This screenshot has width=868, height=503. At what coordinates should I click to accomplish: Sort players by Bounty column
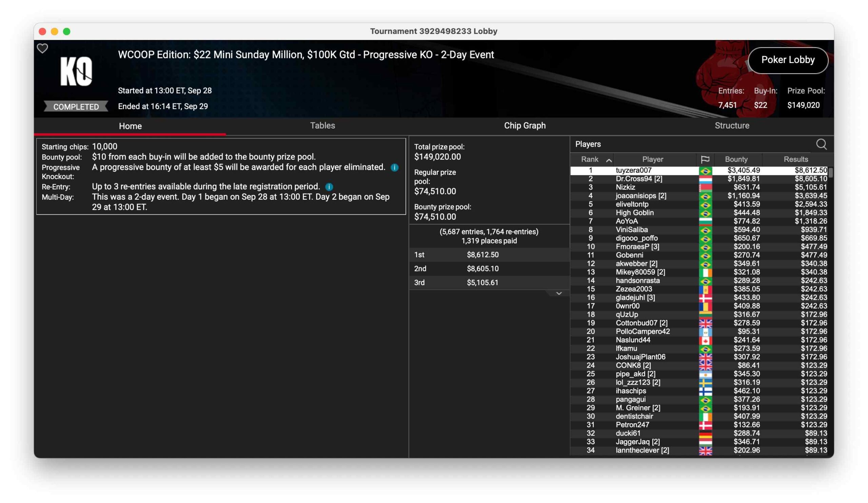point(736,159)
